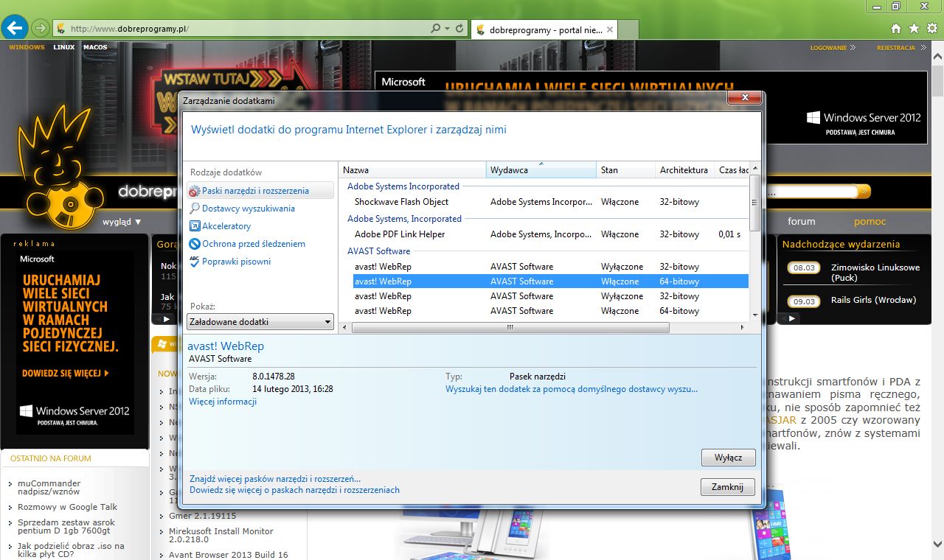Viewport: 944px width, 560px height.
Task: Click the search magnifier in address bar
Action: (436, 29)
